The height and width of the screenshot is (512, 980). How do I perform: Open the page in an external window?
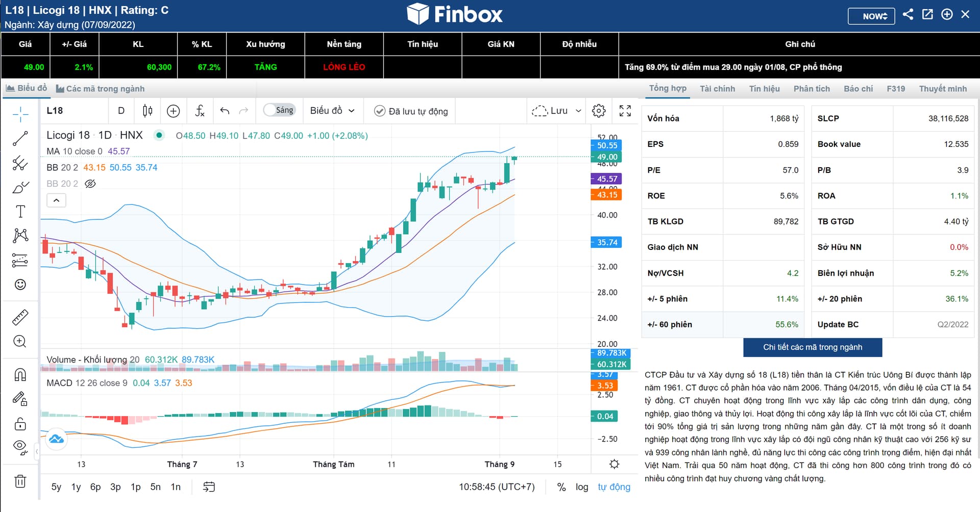pyautogui.click(x=927, y=14)
